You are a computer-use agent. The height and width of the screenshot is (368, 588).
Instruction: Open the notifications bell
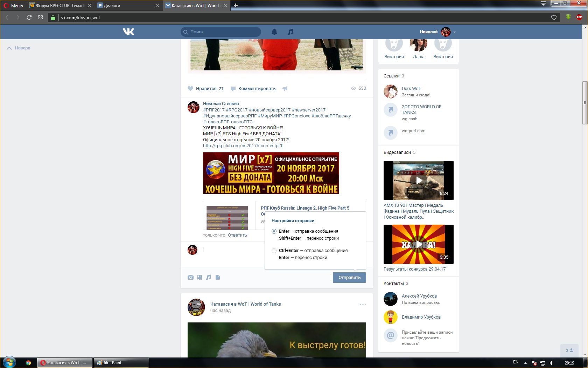click(x=274, y=32)
